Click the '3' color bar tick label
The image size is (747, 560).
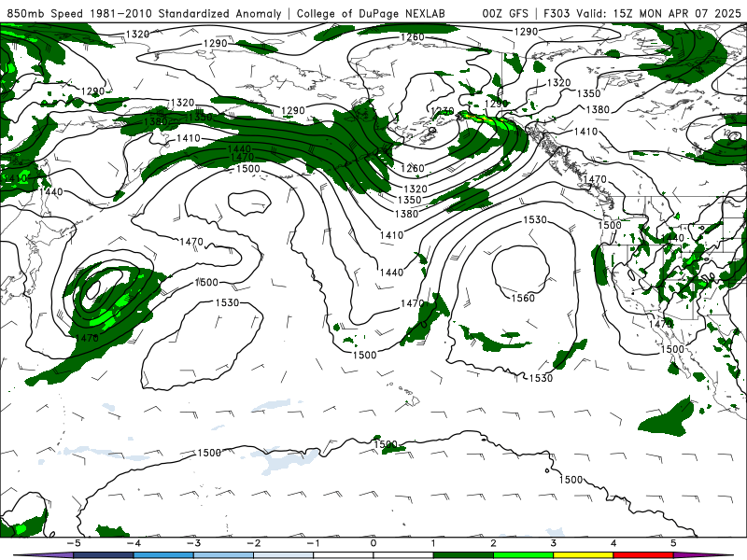click(553, 543)
